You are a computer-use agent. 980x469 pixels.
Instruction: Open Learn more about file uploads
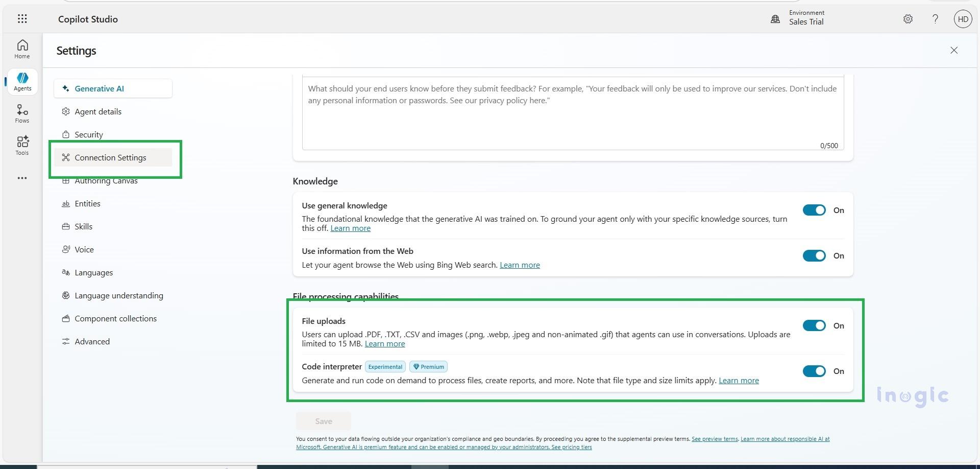pos(384,343)
